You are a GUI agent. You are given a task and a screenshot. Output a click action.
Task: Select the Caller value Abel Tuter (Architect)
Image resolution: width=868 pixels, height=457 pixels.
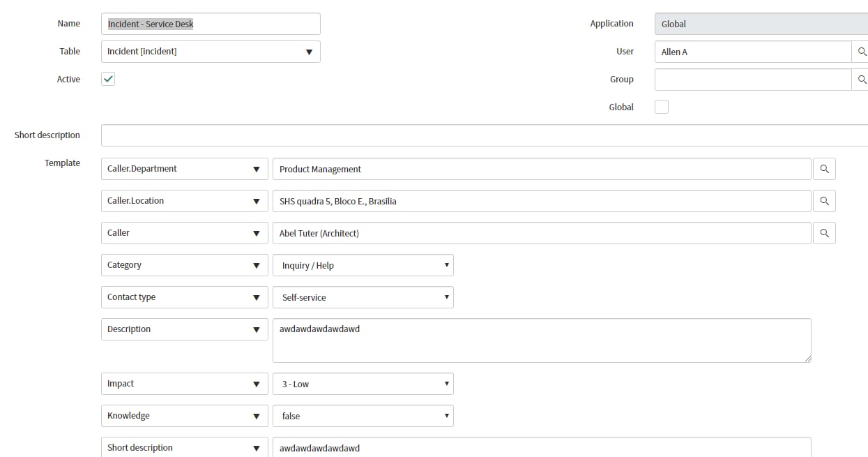[x=488, y=232]
